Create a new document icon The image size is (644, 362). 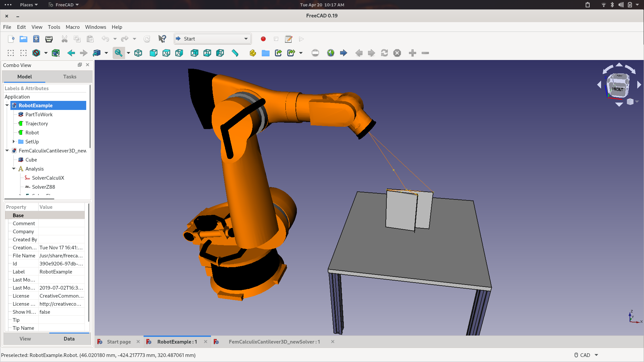[11, 39]
